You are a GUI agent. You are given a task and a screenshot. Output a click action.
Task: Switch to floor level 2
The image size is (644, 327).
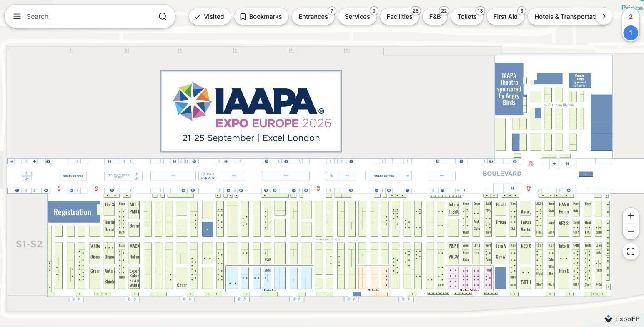coord(631,17)
